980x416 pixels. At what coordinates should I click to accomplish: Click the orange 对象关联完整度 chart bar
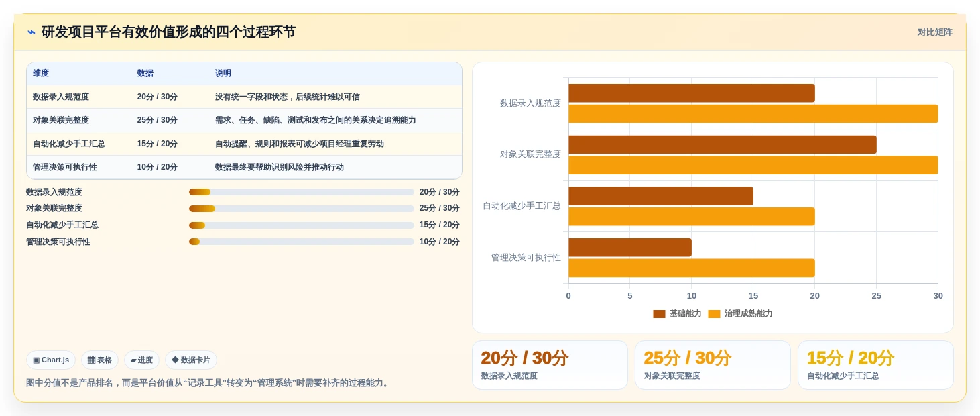click(753, 165)
